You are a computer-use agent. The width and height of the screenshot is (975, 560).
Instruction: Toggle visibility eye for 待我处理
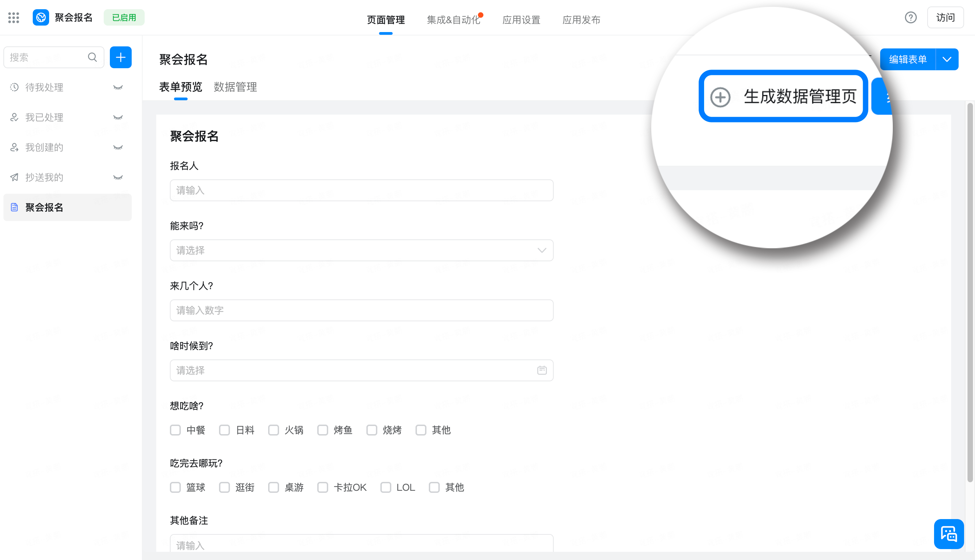click(118, 87)
